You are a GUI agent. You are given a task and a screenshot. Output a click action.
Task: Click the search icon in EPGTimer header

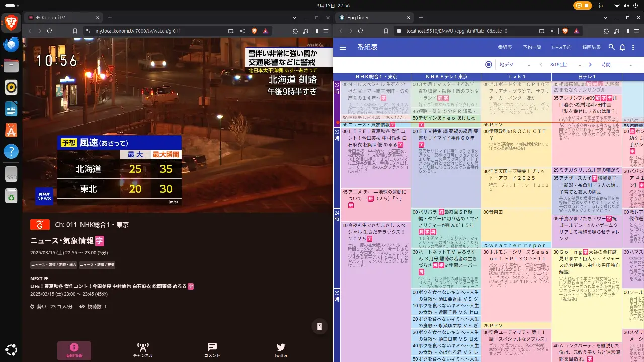click(612, 47)
